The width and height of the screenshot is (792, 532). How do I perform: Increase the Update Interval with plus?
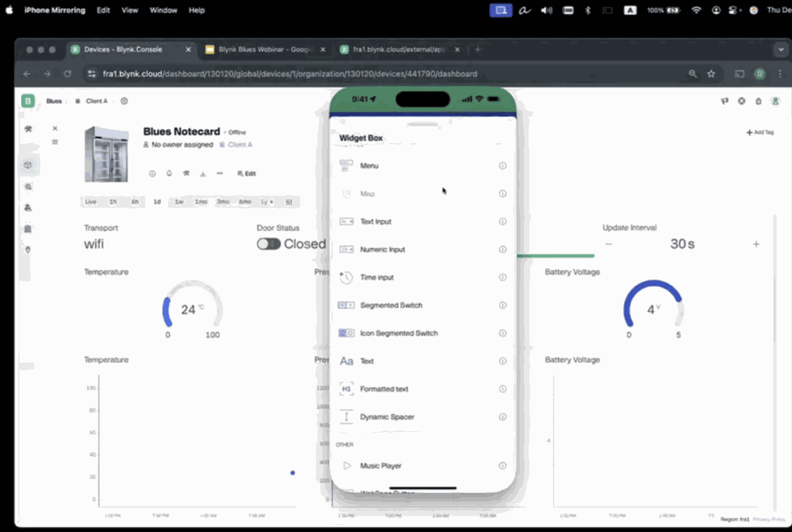pyautogui.click(x=756, y=244)
